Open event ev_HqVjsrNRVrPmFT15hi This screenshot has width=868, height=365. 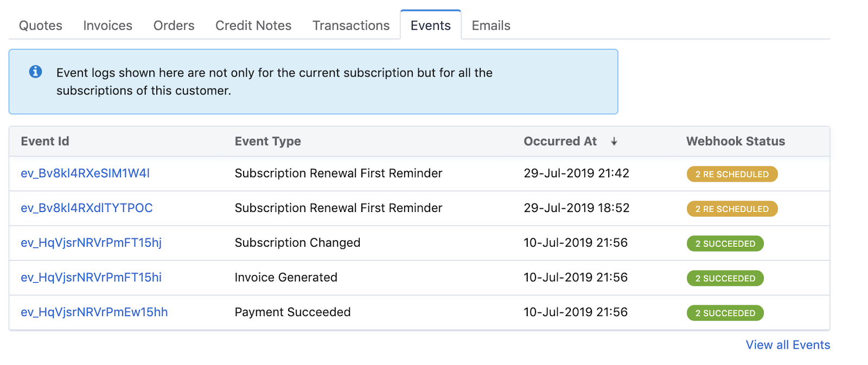click(91, 277)
